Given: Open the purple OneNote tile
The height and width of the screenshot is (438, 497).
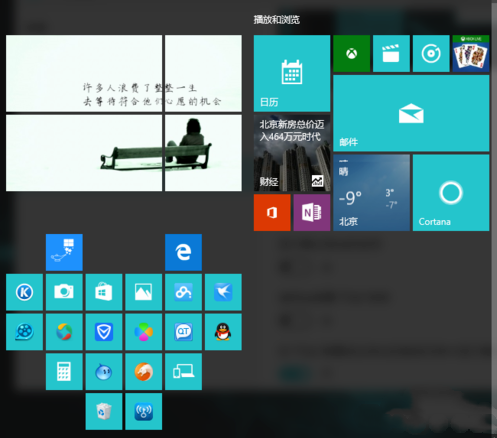Looking at the screenshot, I should pyautogui.click(x=312, y=213).
